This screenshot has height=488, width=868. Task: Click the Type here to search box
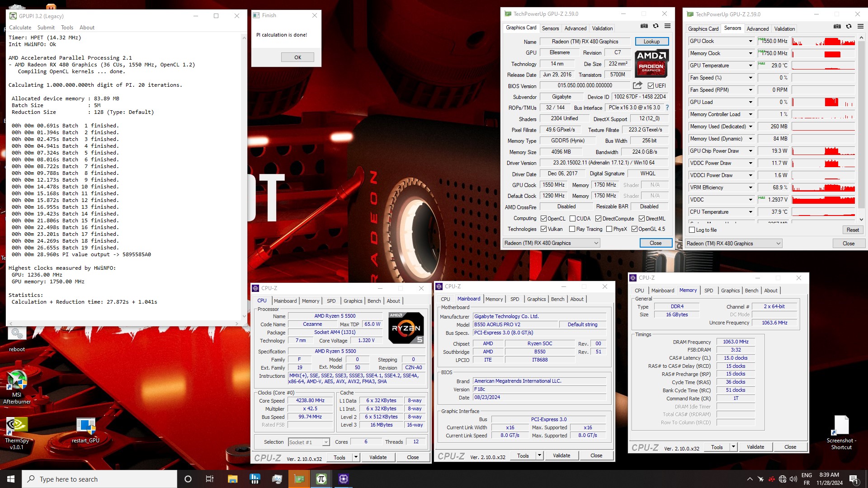[x=99, y=479]
